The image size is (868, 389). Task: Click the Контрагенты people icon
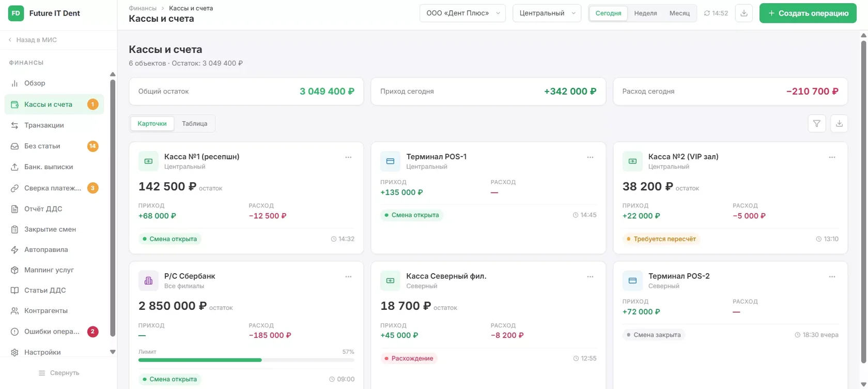point(15,311)
